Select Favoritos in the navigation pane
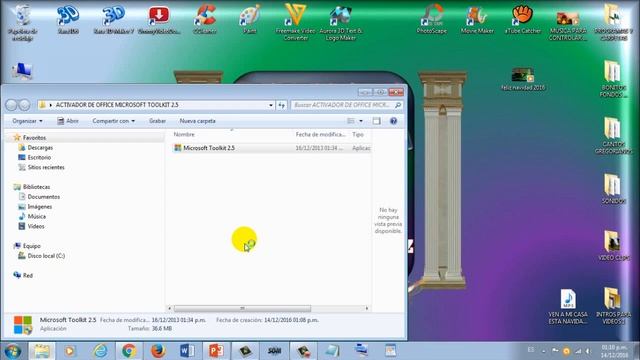Image resolution: width=640 pixels, height=360 pixels. 34,138
